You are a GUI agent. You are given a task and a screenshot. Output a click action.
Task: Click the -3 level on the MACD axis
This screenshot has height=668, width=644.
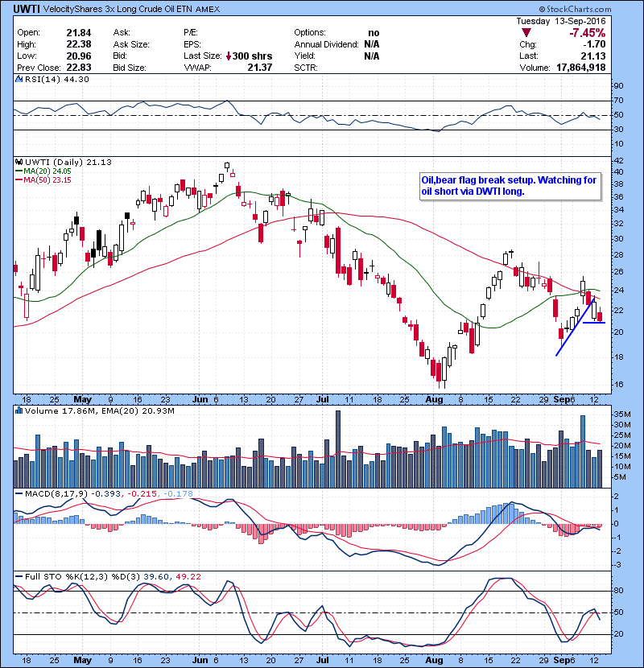pyautogui.click(x=618, y=564)
